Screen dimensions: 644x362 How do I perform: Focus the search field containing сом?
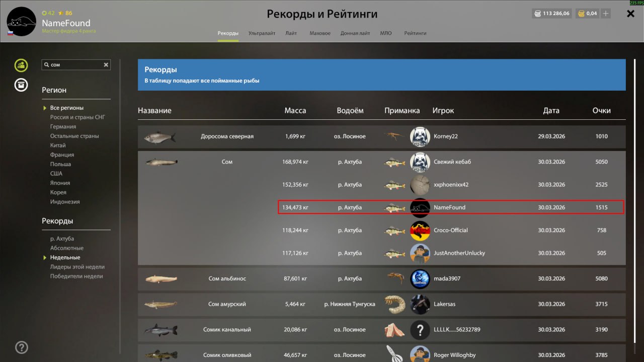76,65
